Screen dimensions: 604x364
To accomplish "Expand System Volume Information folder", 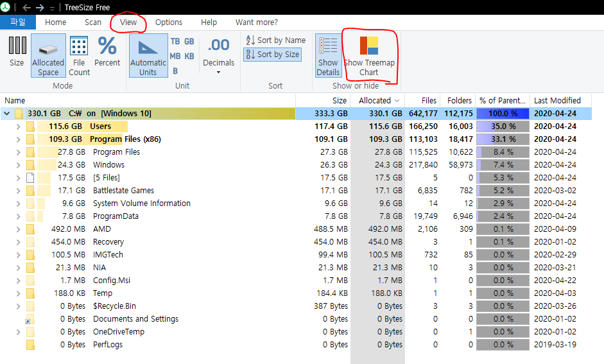I will click(x=18, y=204).
